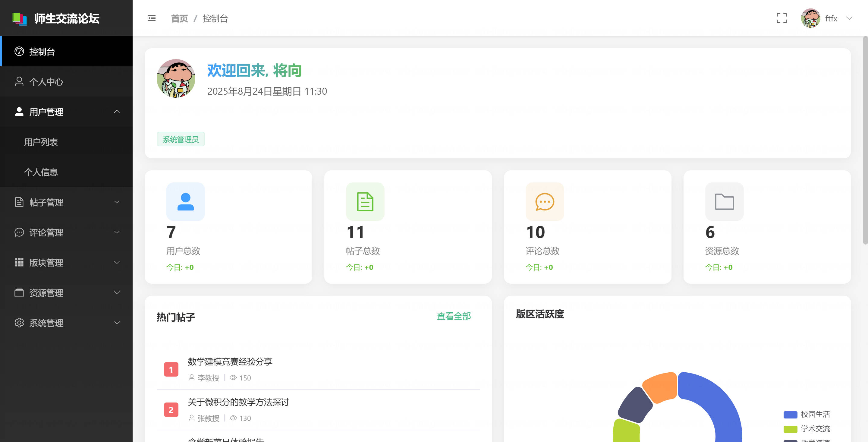868x442 pixels.
Task: Click the 帖子总数 count 11
Action: tap(356, 232)
